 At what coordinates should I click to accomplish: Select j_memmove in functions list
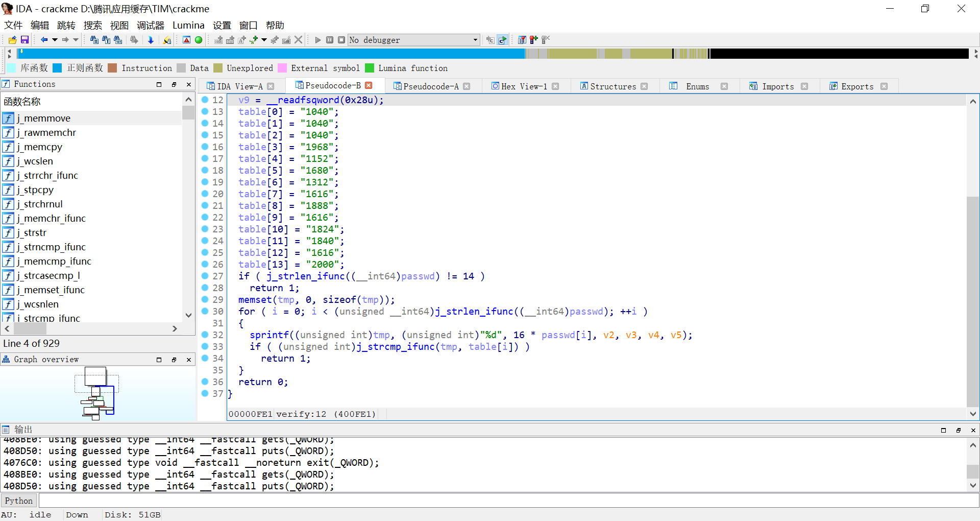point(92,118)
